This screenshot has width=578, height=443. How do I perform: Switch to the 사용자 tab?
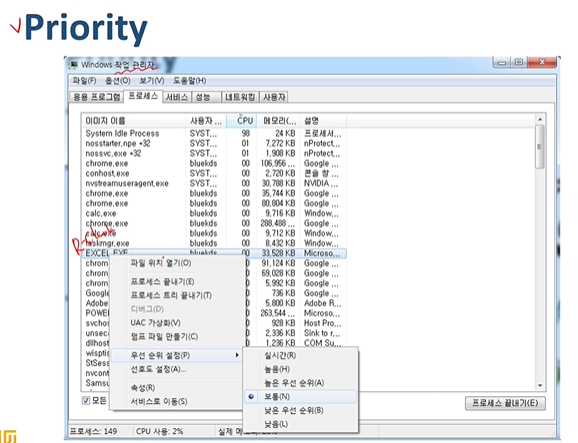point(274,97)
